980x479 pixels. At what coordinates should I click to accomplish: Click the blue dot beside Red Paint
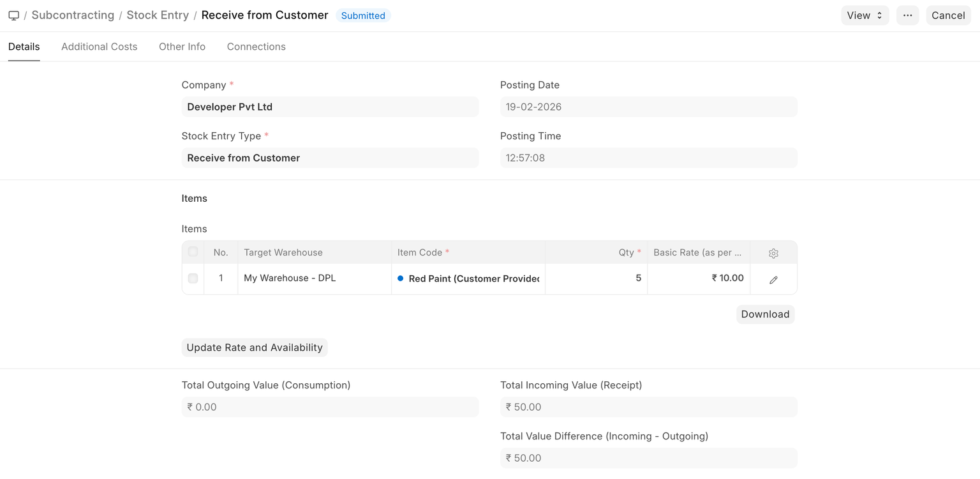(x=401, y=278)
